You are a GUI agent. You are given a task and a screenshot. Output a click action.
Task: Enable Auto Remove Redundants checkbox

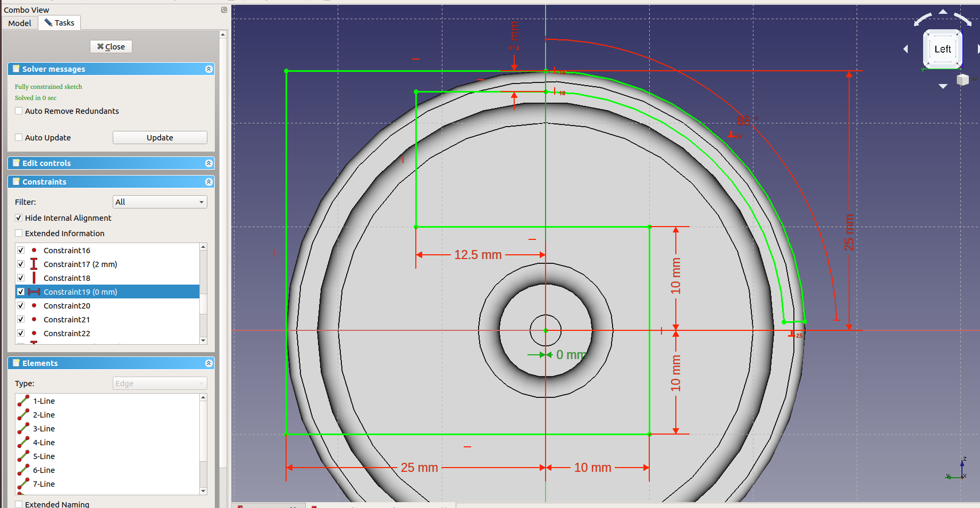(19, 111)
